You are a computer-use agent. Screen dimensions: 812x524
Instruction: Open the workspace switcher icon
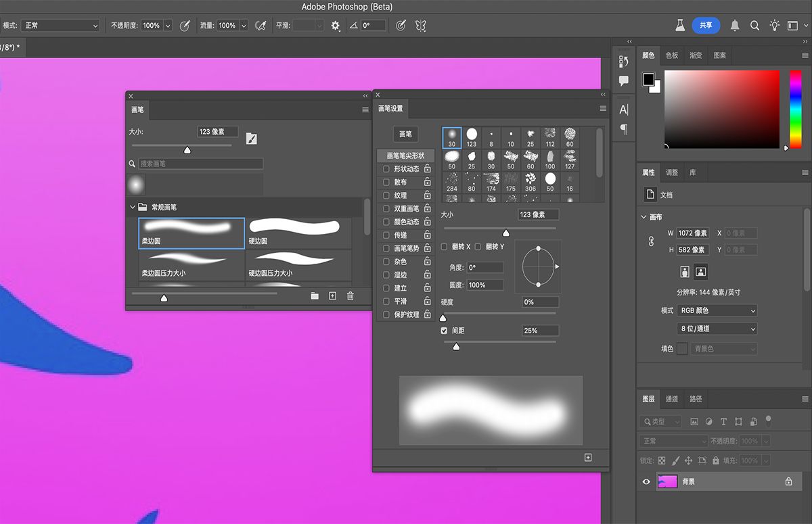coord(793,26)
